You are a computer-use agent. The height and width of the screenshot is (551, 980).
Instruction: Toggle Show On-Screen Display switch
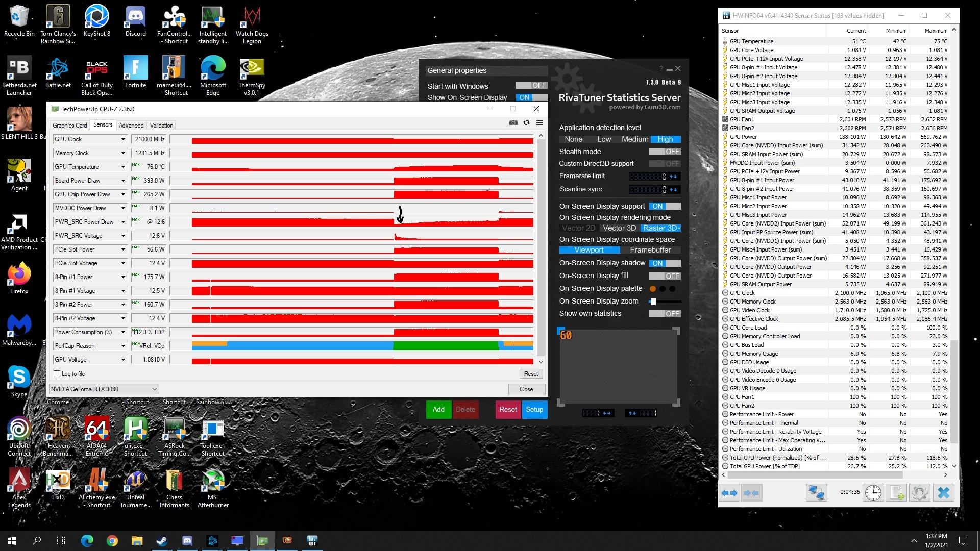pyautogui.click(x=531, y=97)
